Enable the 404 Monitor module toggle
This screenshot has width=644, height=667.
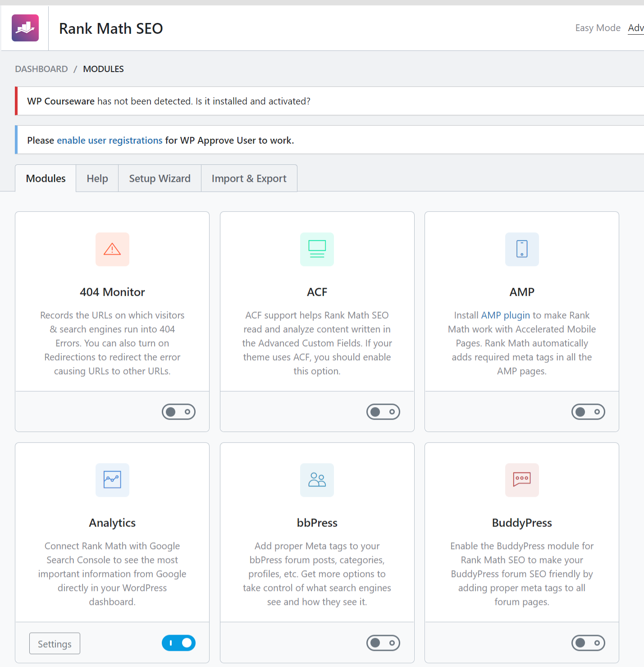(x=178, y=412)
